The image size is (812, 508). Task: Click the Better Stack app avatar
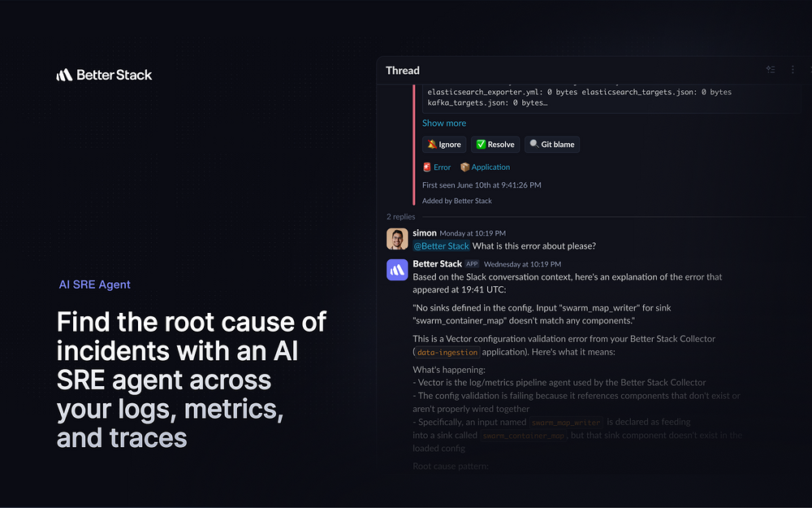click(x=397, y=270)
